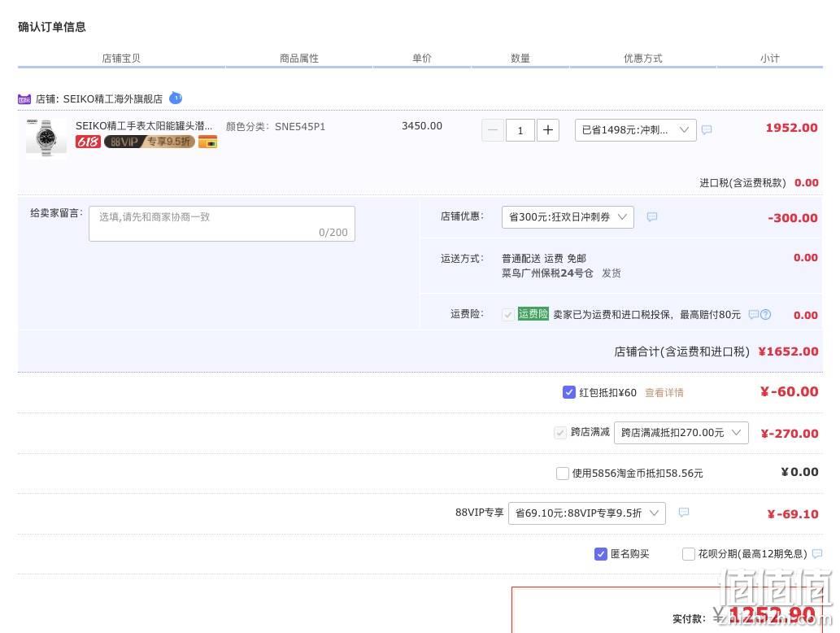
Task: Open comment icon next to 已省1498元 dropdown
Action: [707, 129]
